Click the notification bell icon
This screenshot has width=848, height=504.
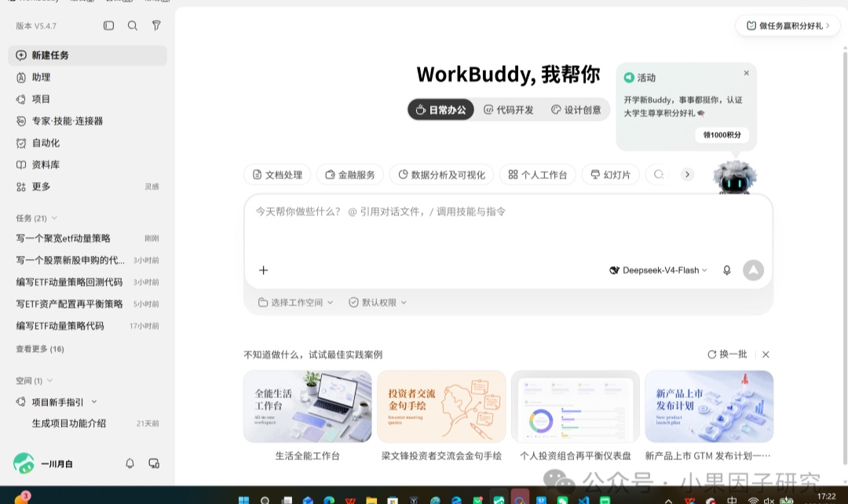tap(130, 463)
